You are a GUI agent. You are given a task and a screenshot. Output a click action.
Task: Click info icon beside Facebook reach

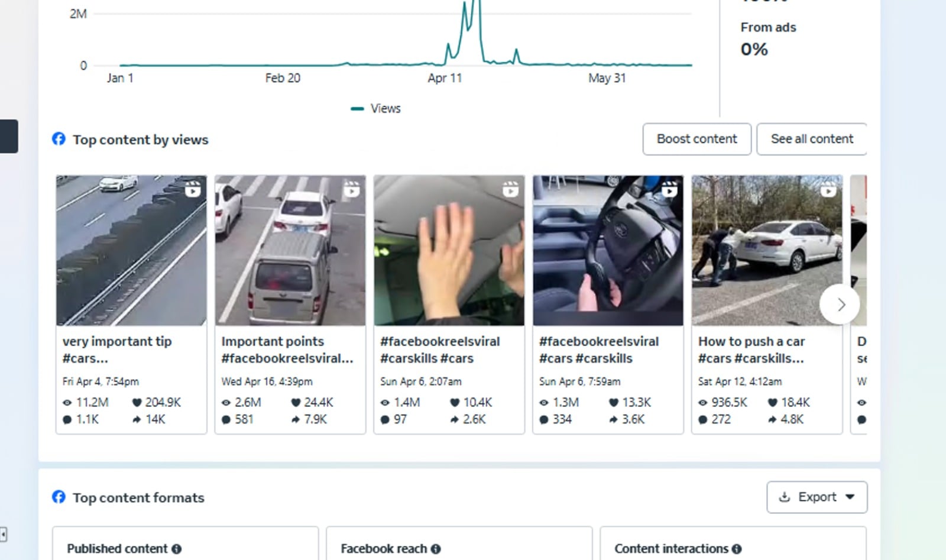(x=436, y=549)
